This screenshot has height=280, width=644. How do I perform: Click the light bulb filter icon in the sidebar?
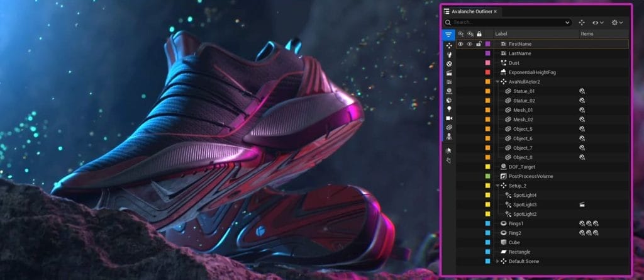[x=449, y=109]
